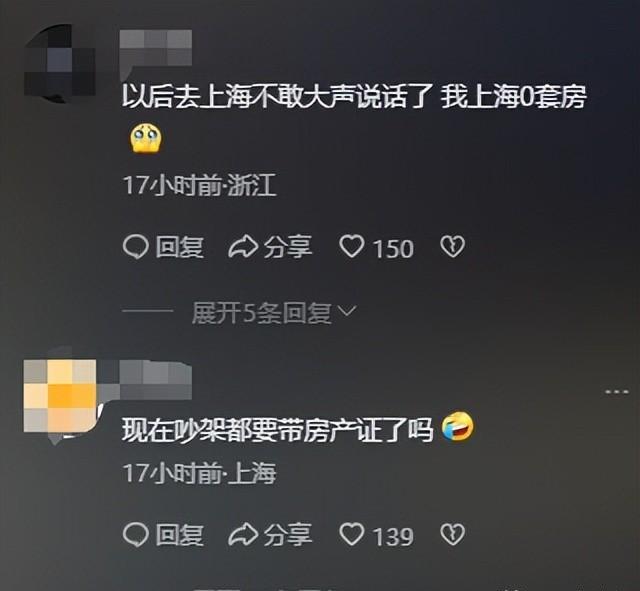Like the comment with 139 likes
640x591 pixels.
tap(351, 535)
